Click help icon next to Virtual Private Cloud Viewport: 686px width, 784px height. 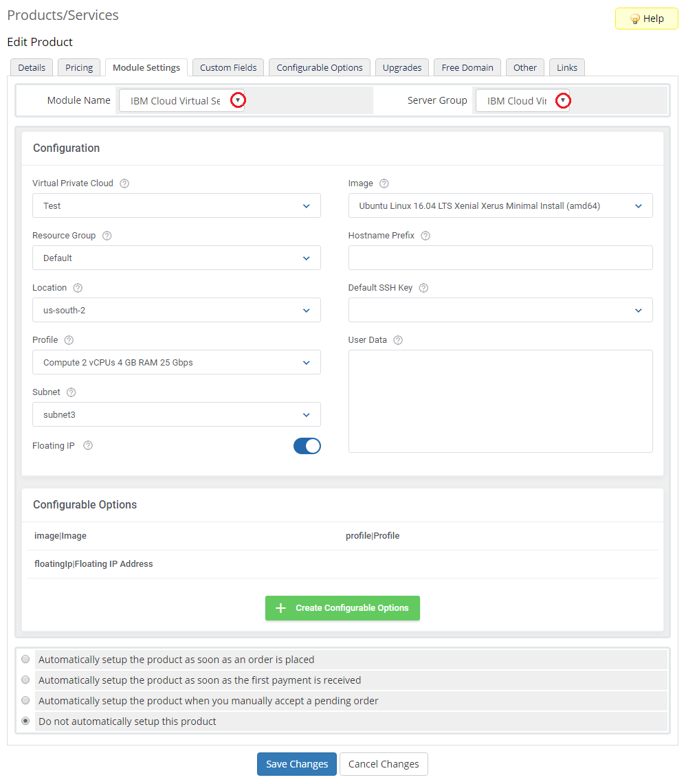124,183
